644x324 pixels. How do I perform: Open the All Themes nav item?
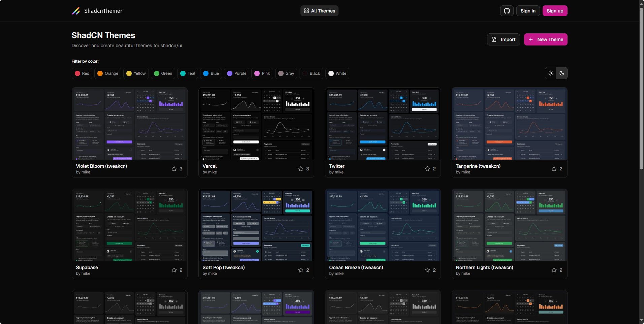coord(319,11)
